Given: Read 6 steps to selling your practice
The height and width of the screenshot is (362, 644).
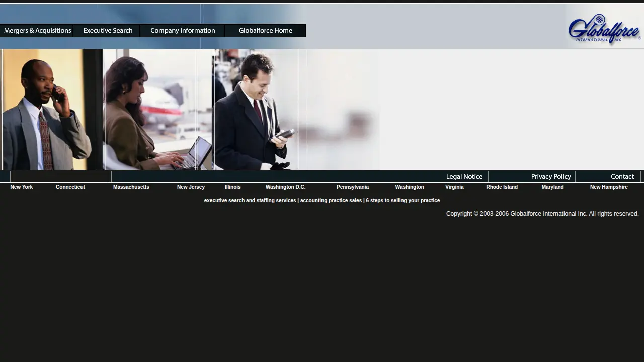Looking at the screenshot, I should coord(403,200).
